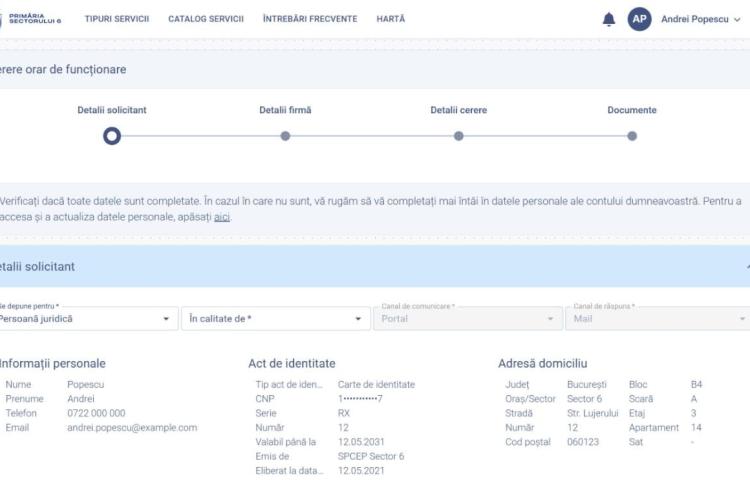Screen dimensions: 750x500
Task: Collapse the Detalii solicitant section header
Action: 375,267
